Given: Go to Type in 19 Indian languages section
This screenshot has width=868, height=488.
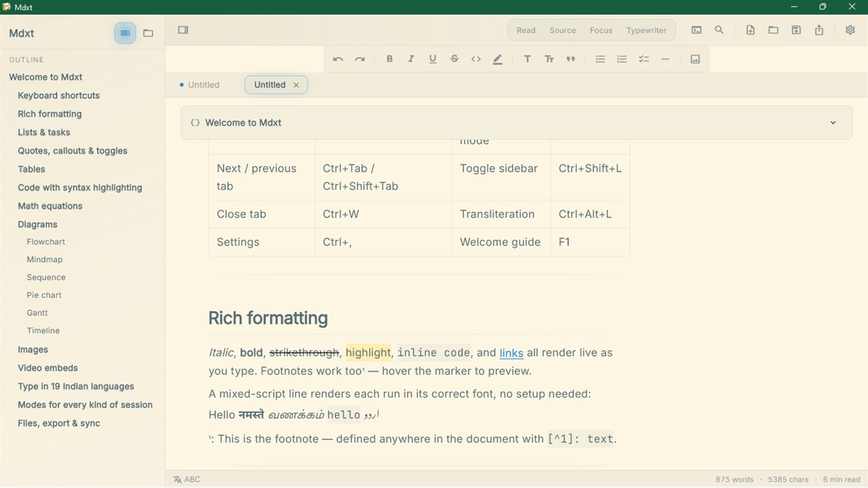Looking at the screenshot, I should coord(76,386).
